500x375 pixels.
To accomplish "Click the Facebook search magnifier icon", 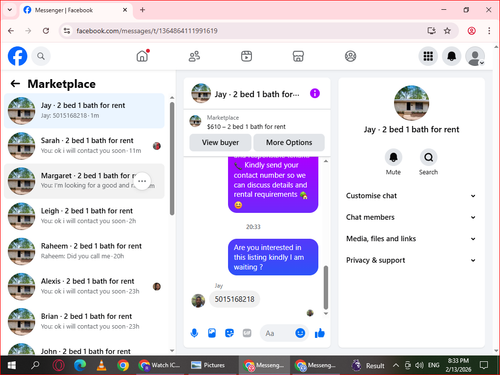I will [x=41, y=56].
